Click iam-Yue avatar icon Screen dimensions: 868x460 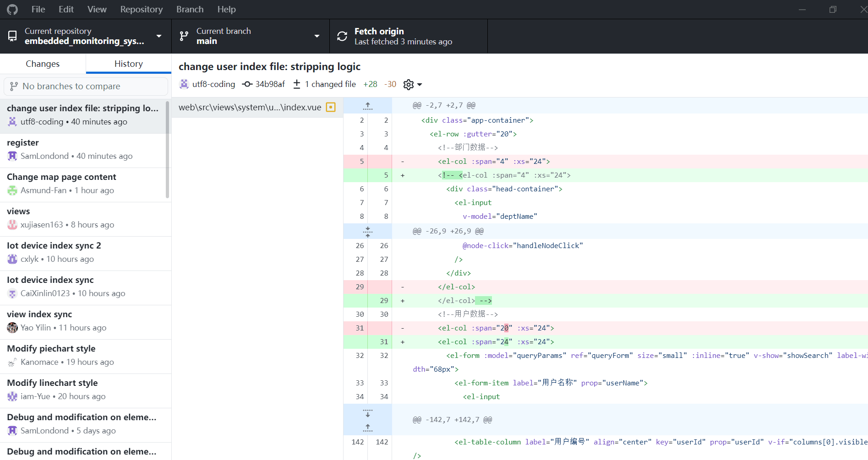[x=12, y=396]
